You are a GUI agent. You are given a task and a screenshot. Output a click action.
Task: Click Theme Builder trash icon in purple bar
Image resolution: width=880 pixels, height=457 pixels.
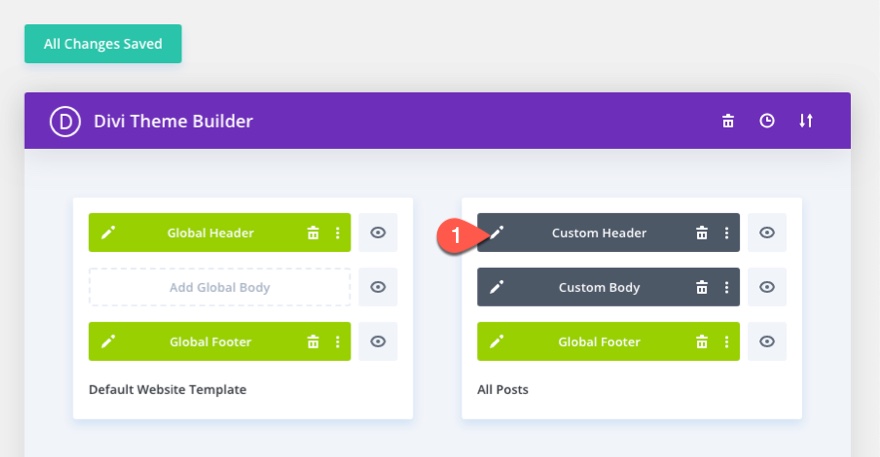tap(728, 121)
